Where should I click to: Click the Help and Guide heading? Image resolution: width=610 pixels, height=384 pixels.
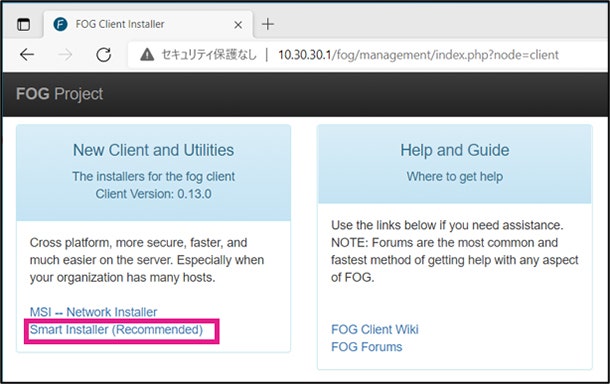[x=455, y=150]
